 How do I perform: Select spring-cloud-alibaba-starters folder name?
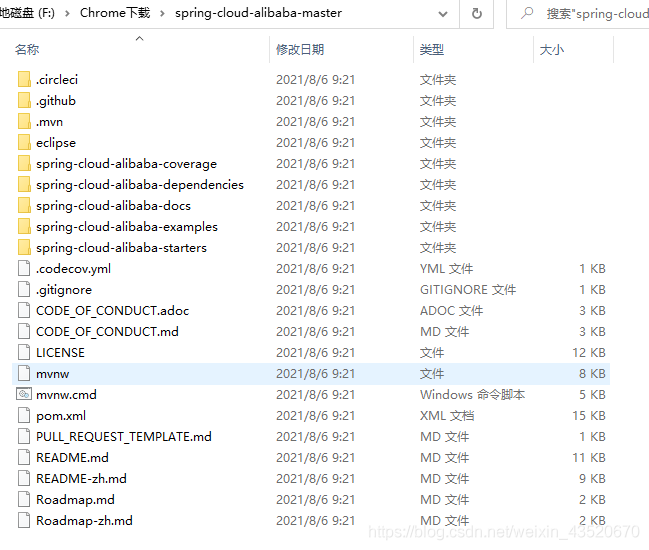point(121,248)
